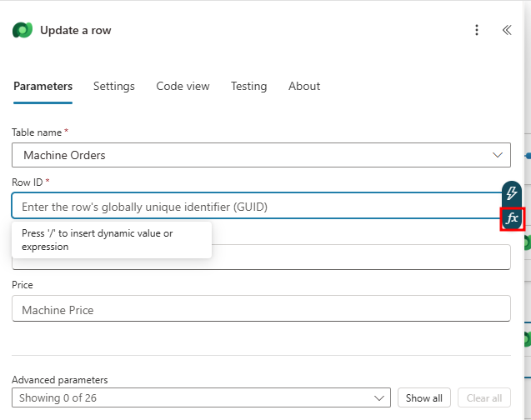Click the Dataverse connector icon
The width and height of the screenshot is (531, 420).
[22, 30]
